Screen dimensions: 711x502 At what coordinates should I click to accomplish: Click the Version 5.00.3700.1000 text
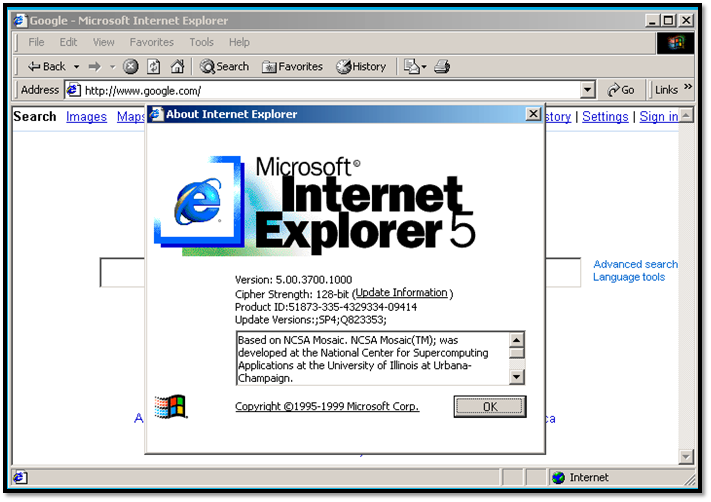click(x=293, y=280)
